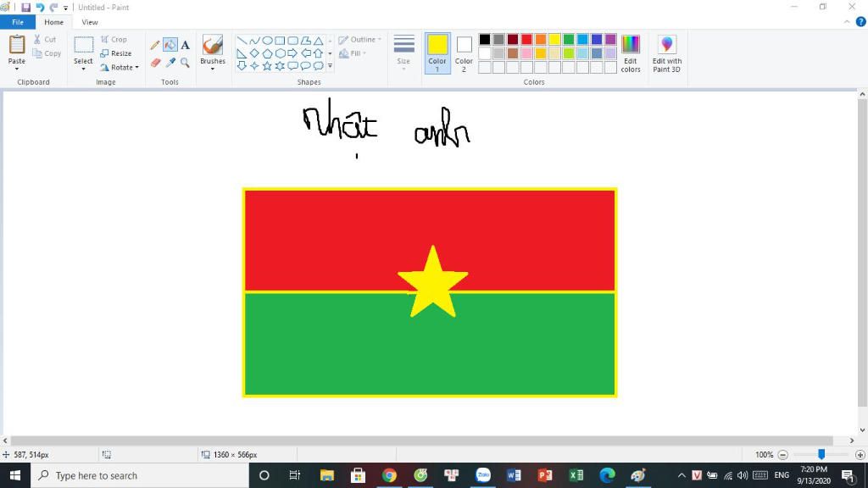Pick the black color swatch

[x=484, y=39]
